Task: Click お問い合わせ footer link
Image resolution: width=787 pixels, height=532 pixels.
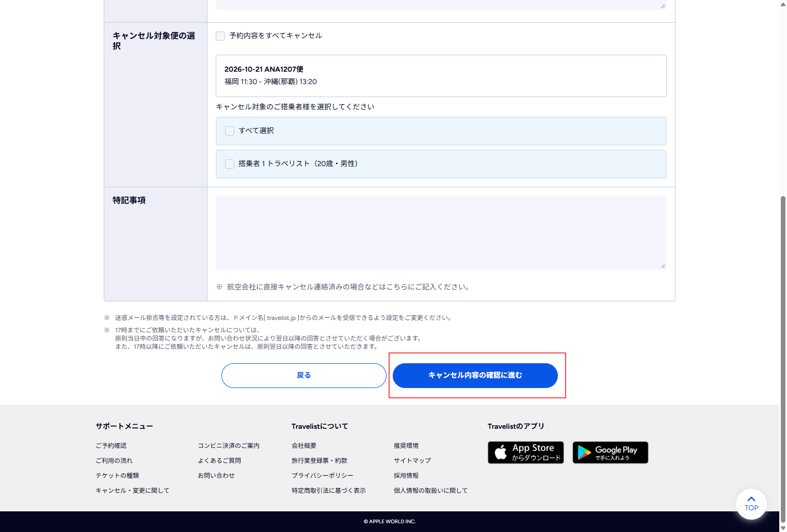Action: [216, 476]
